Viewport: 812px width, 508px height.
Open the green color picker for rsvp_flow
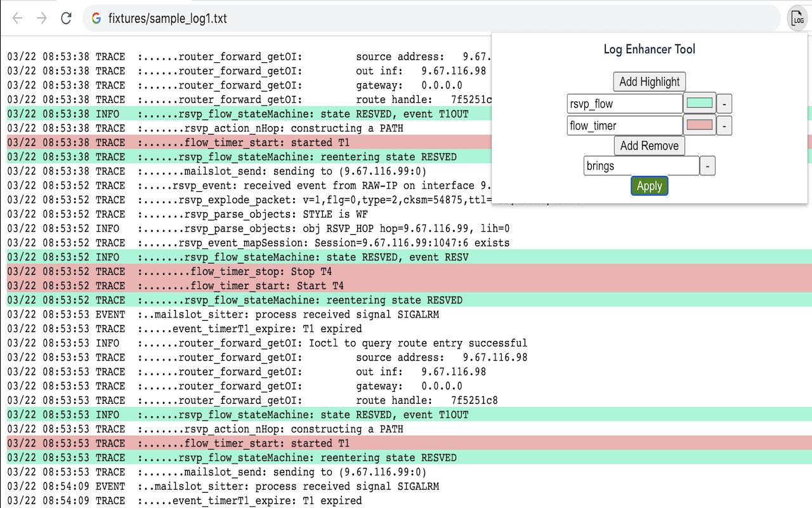coord(699,104)
